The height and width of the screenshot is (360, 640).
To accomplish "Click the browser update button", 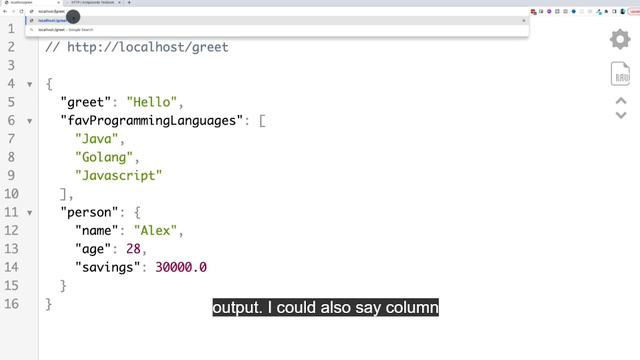I will [634, 11].
